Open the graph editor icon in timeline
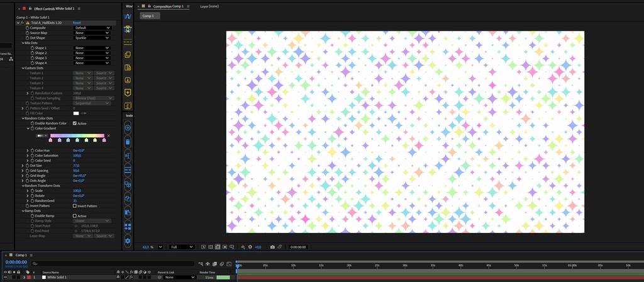Viewport: 644px width, 282px height. point(229,264)
